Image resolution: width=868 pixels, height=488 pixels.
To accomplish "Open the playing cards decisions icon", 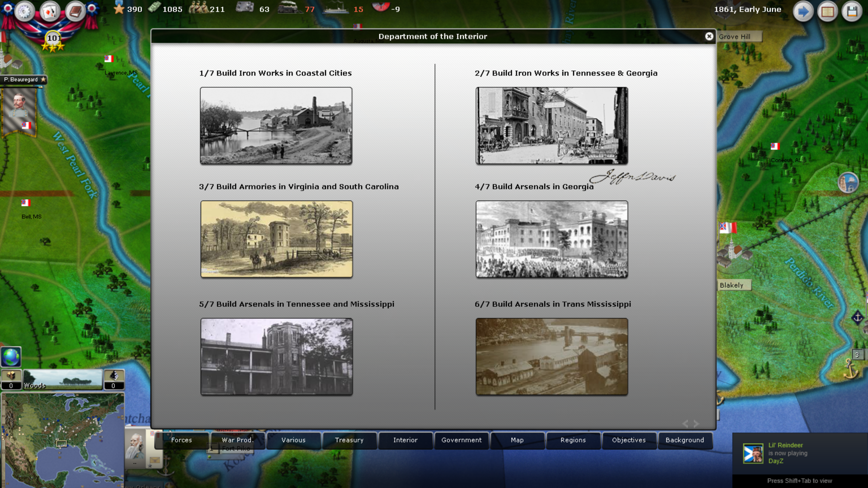I will click(x=50, y=11).
